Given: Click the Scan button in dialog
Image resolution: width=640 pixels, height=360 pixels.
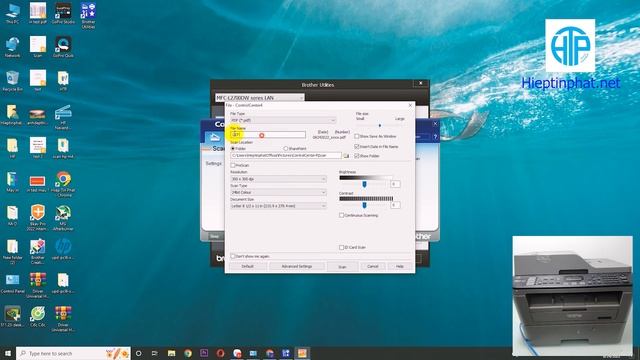Looking at the screenshot, I should 342,267.
